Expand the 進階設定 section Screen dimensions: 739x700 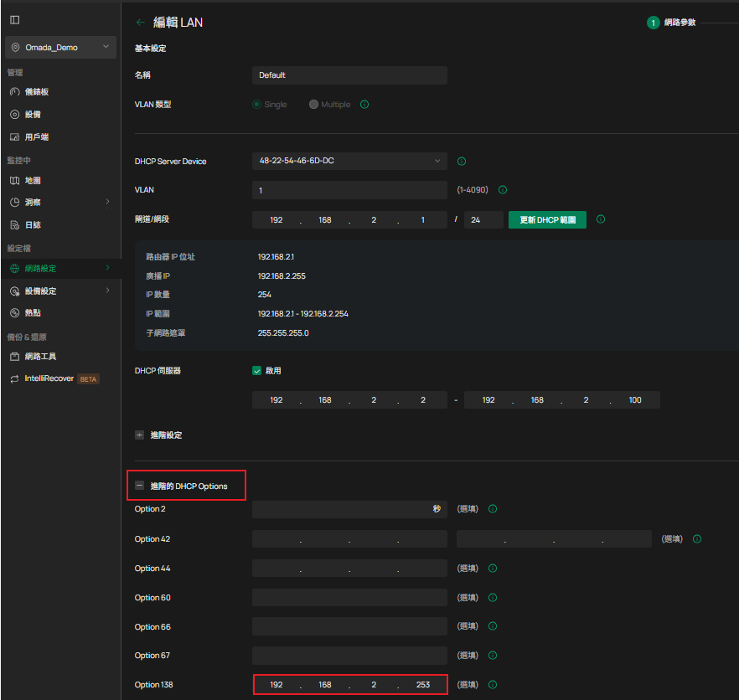click(x=140, y=435)
